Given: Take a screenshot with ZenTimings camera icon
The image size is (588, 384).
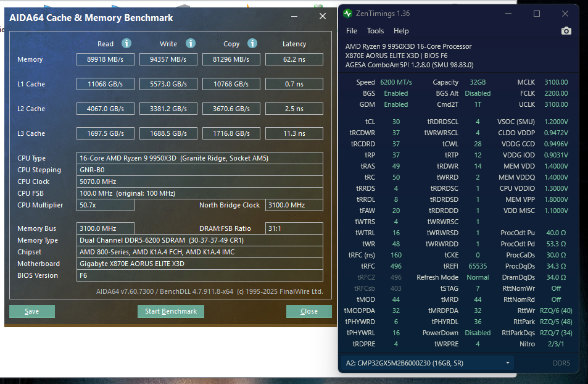Looking at the screenshot, I should 566,31.
